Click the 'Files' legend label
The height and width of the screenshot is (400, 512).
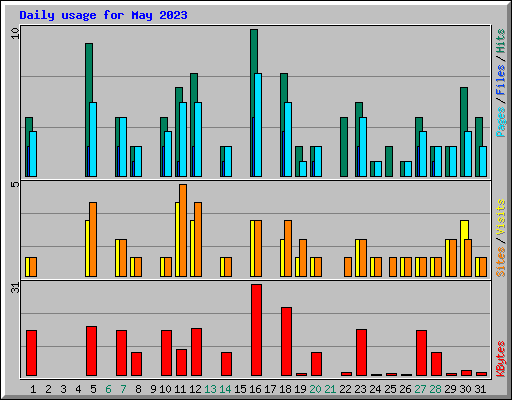[501, 79]
